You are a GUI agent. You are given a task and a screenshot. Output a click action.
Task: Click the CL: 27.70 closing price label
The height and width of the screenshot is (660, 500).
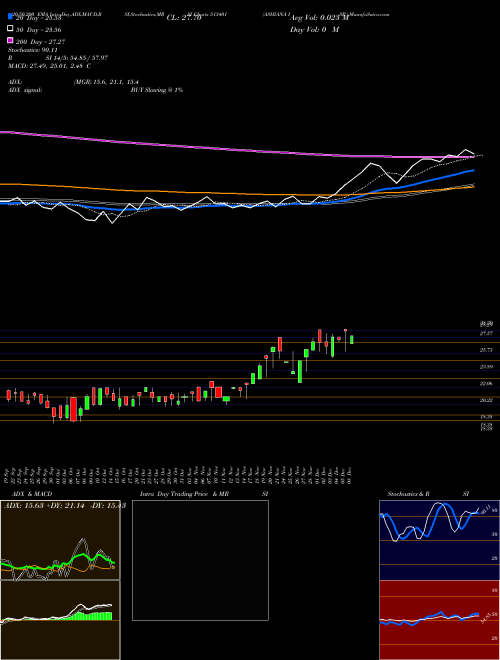[184, 18]
